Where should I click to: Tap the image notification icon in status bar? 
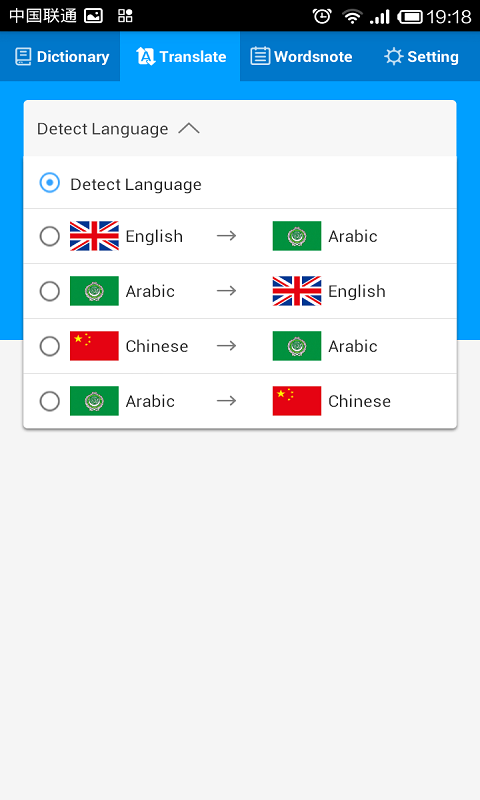[x=93, y=16]
